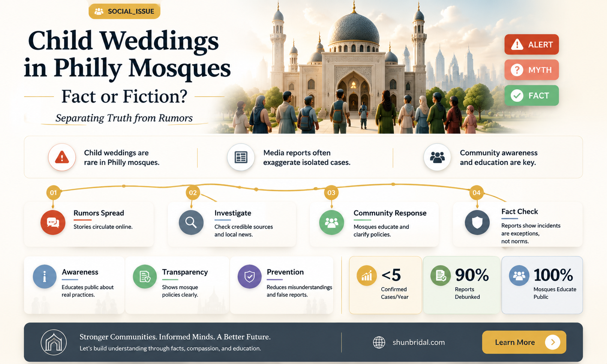
Task: Click 'Reduces misunderstandings and false reports.'
Action: [x=300, y=291]
